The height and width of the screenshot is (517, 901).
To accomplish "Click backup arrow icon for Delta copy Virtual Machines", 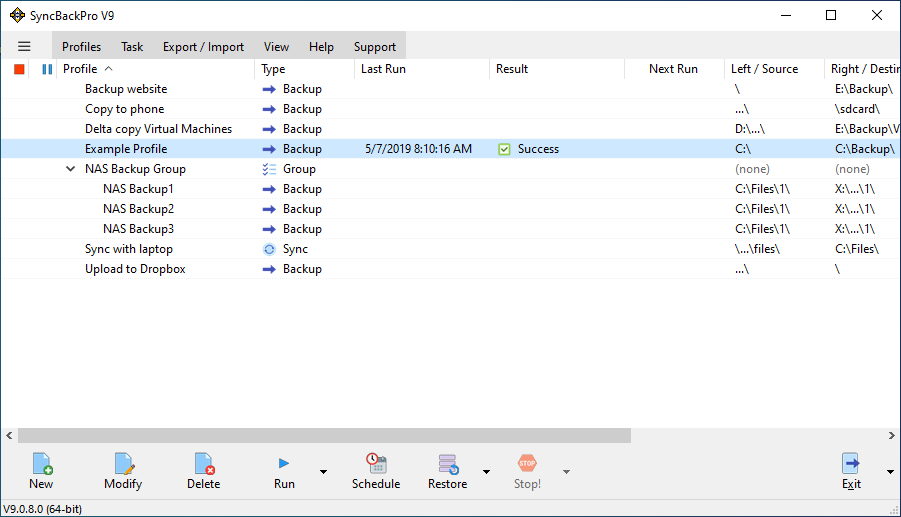I will pos(269,129).
